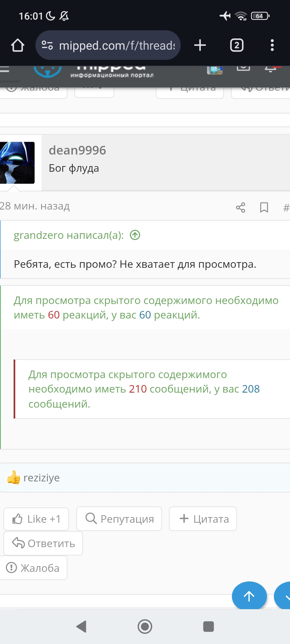Add post via + Цитата button
The width and height of the screenshot is (290, 644).
point(203,519)
